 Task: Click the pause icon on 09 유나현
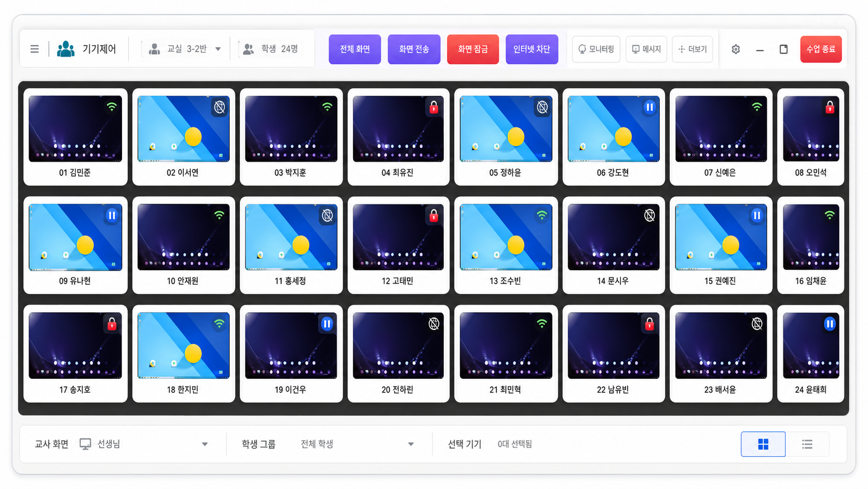click(112, 215)
